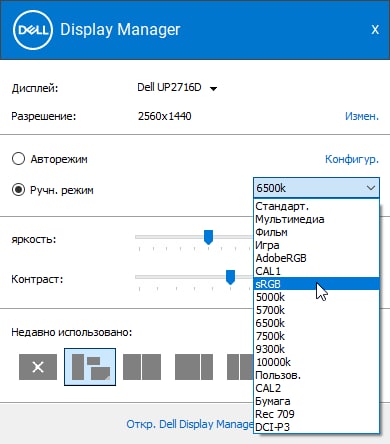Select the wide-left narrow-right layout icon
The width and height of the screenshot is (390, 444).
coord(194,367)
